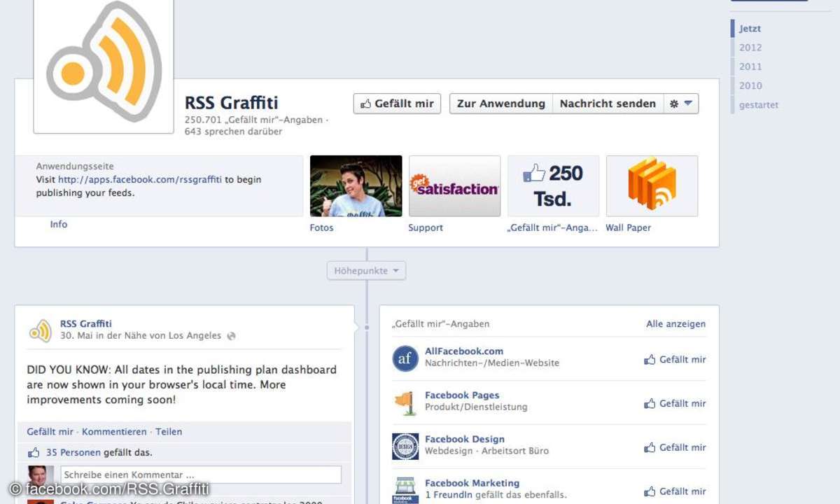Viewport: 840px width, 504px height.
Task: Jump to 2010 in the timeline
Action: (750, 85)
